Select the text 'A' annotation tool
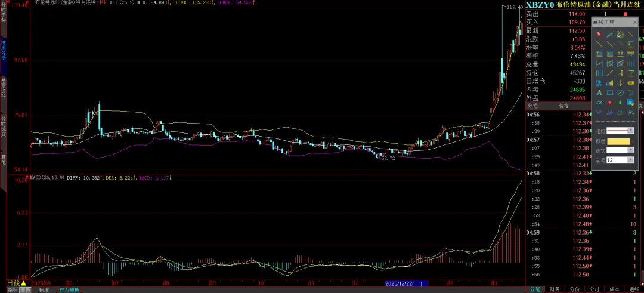 (x=599, y=93)
